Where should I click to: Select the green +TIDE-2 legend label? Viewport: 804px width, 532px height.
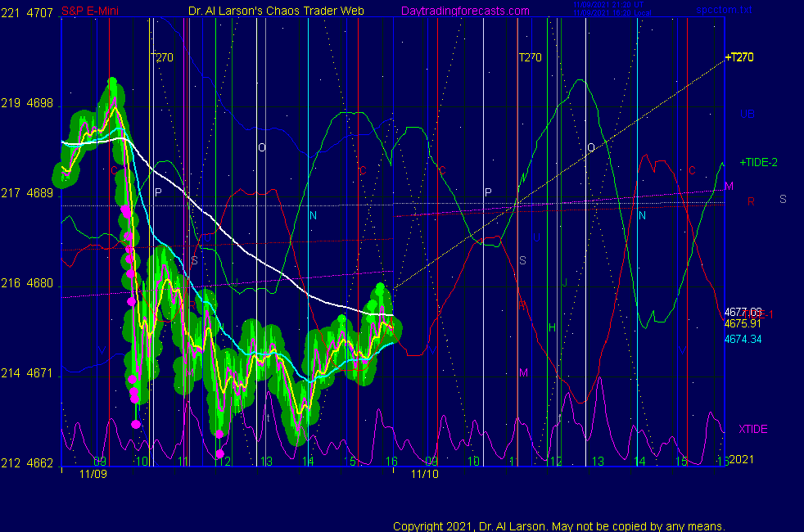tap(758, 163)
